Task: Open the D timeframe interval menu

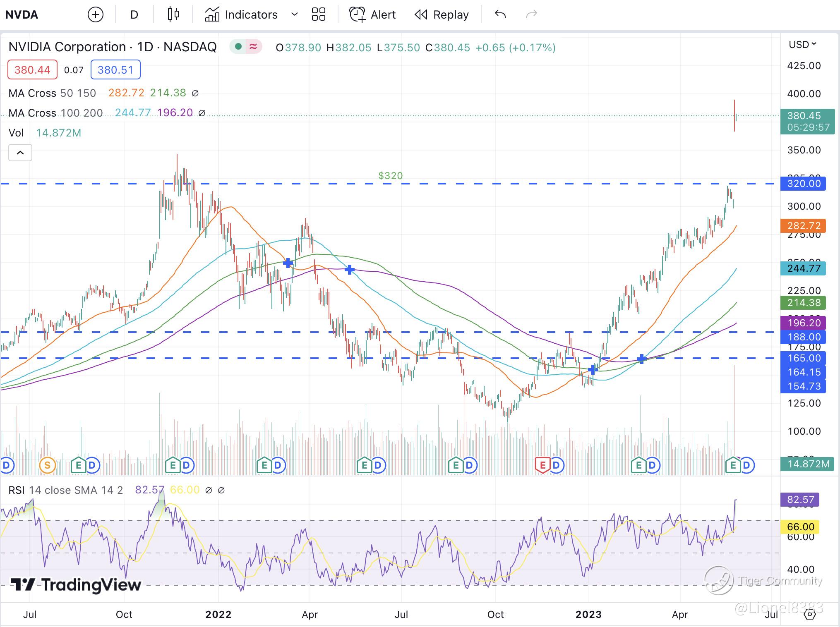Action: [x=134, y=15]
